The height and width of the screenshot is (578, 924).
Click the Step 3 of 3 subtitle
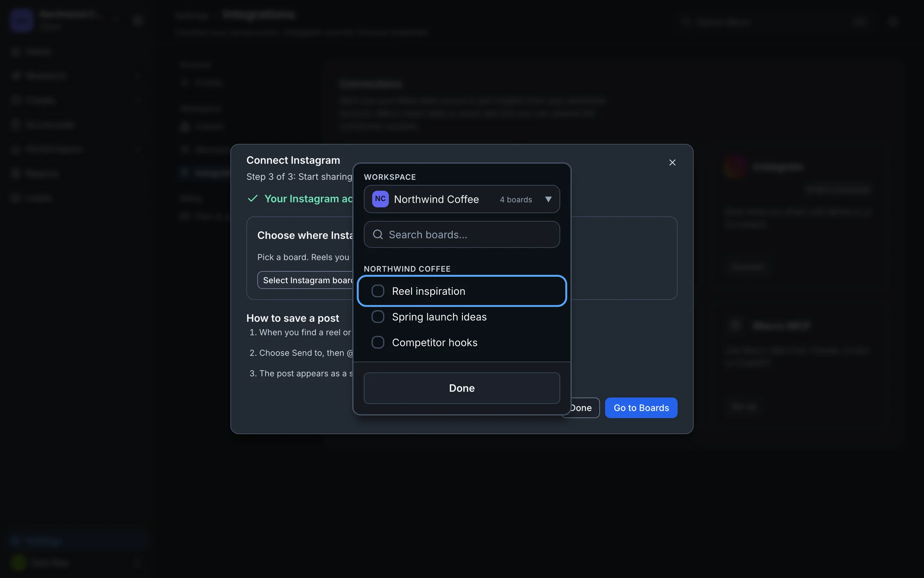click(x=300, y=177)
